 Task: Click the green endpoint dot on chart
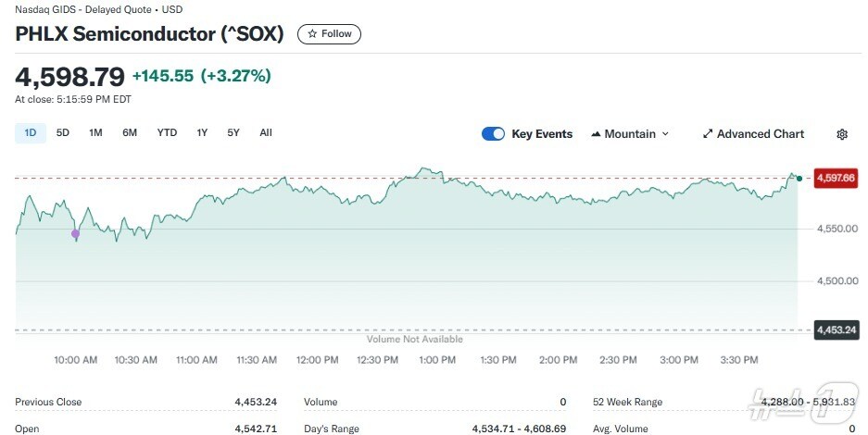point(799,178)
